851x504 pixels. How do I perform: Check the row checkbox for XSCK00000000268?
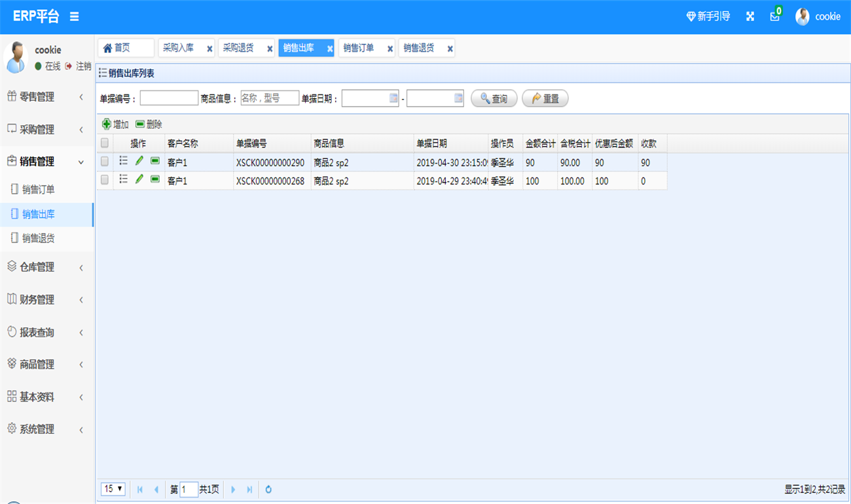[105, 180]
